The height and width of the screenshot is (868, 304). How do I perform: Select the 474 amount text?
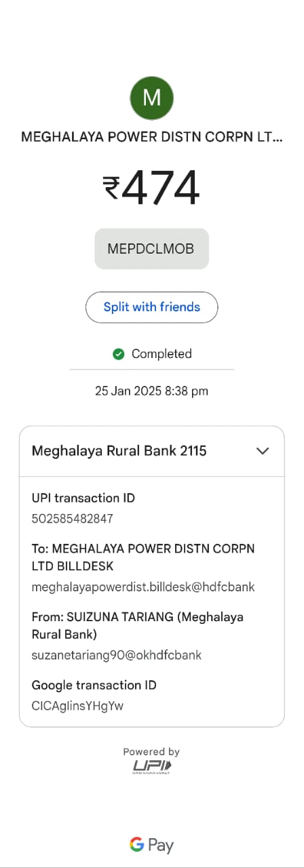[161, 187]
